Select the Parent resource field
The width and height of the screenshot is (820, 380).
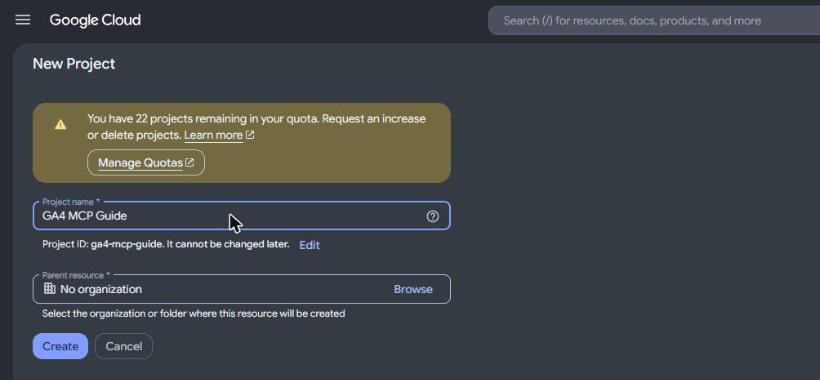click(241, 289)
